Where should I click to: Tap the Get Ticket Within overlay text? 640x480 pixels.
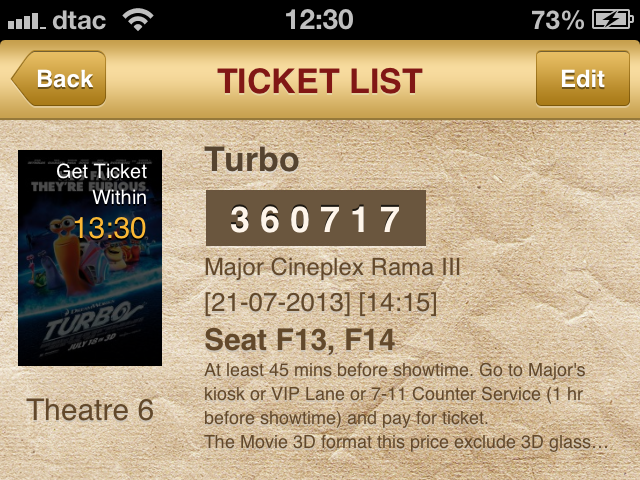coord(102,184)
